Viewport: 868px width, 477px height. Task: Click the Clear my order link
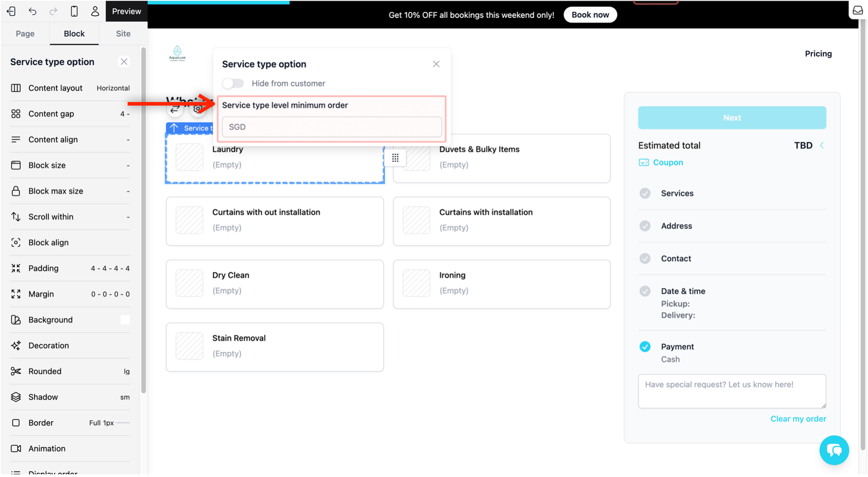[x=798, y=419]
